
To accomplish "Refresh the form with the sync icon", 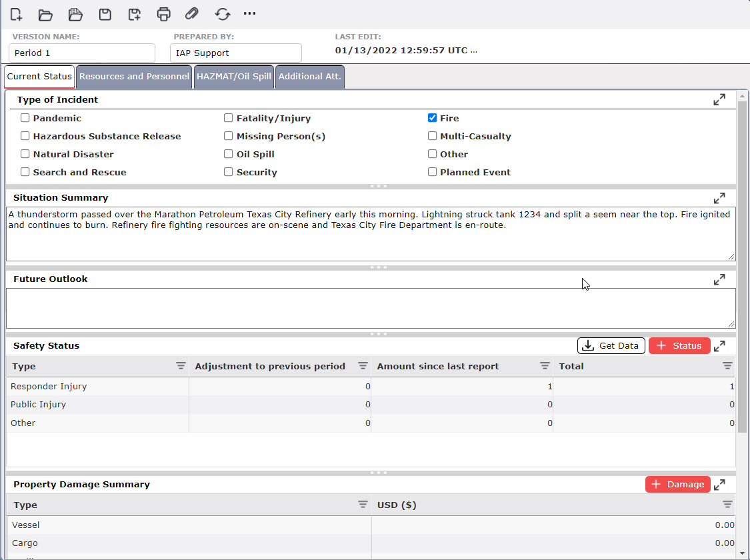I will (x=223, y=14).
